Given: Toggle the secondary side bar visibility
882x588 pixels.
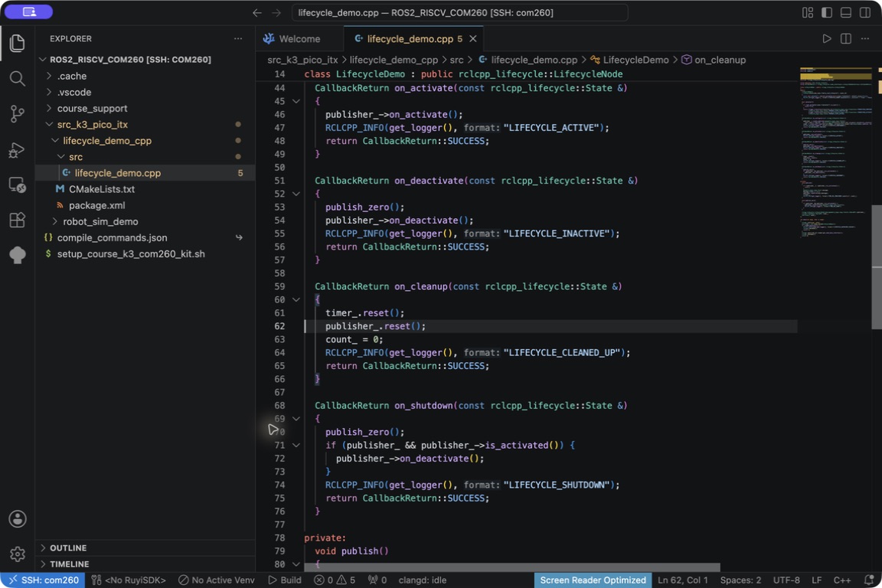Looking at the screenshot, I should [865, 12].
